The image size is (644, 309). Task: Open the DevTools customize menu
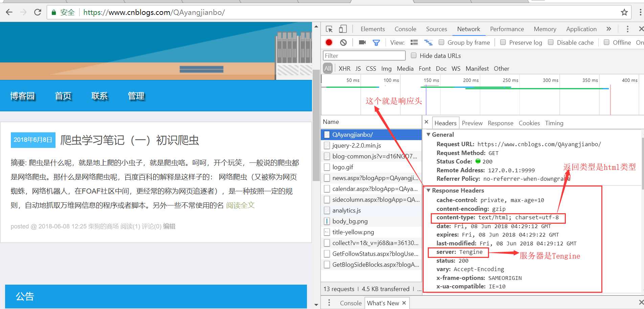click(627, 29)
